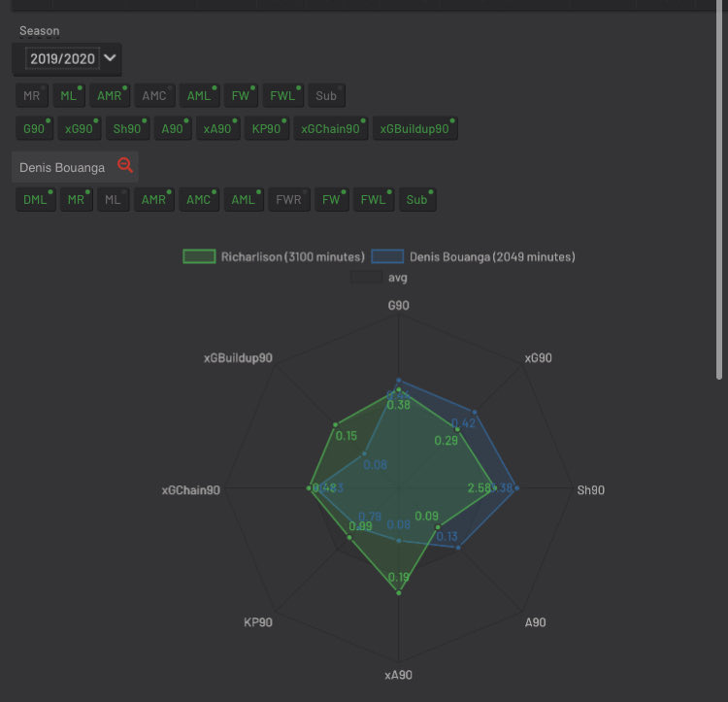Toggle the MR position filter for Richarlison
The image size is (728, 702).
click(x=32, y=96)
